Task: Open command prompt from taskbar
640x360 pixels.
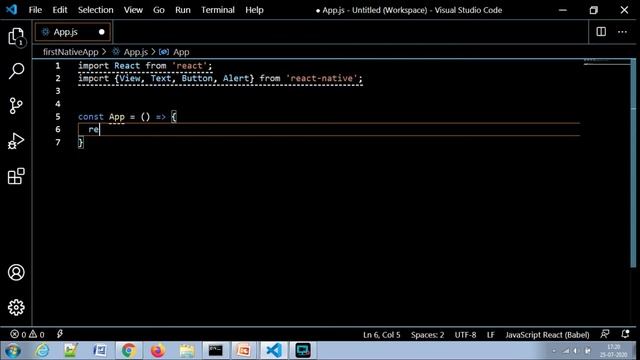Action: click(x=216, y=351)
